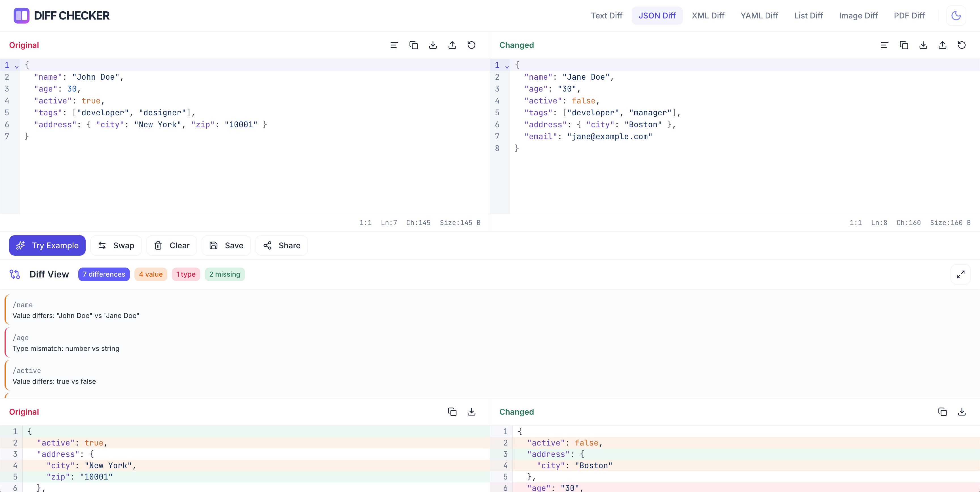
Task: Upload a file into the Original panel
Action: 452,45
